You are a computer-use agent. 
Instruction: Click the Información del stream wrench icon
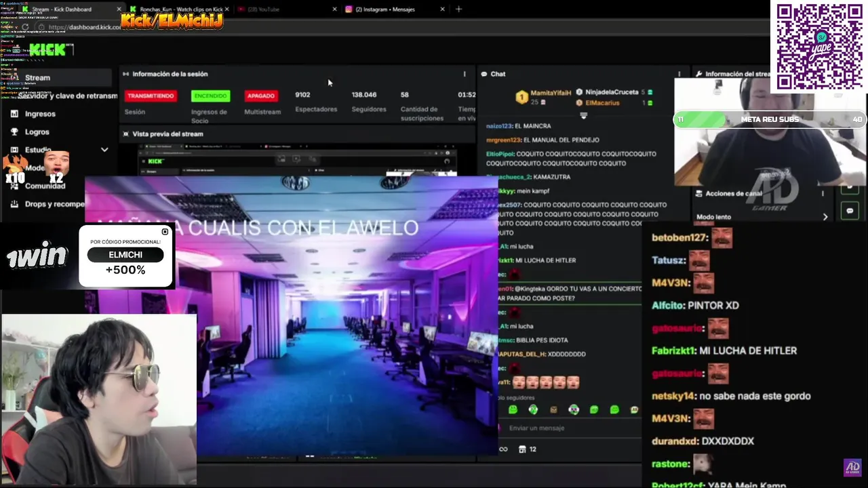[699, 74]
